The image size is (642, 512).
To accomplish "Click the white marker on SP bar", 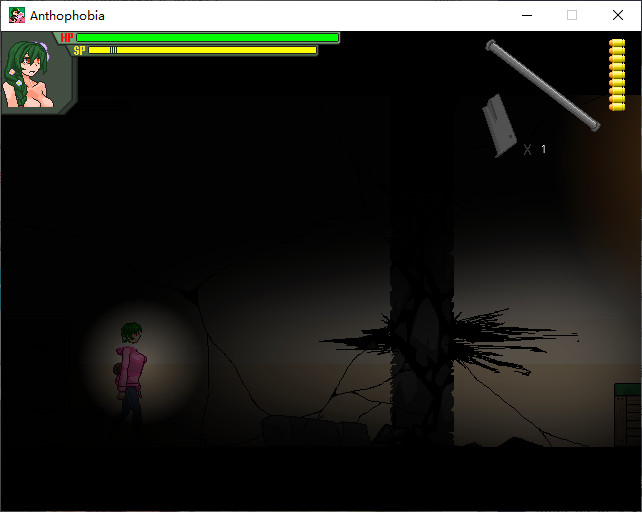I will 113,50.
